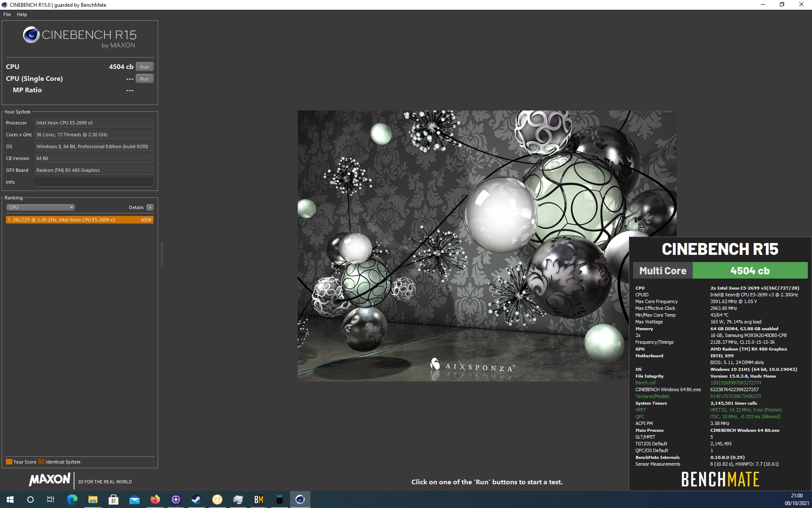Screen dimensions: 812x508
Task: Run the CPU multi-core benchmark
Action: pyautogui.click(x=145, y=67)
